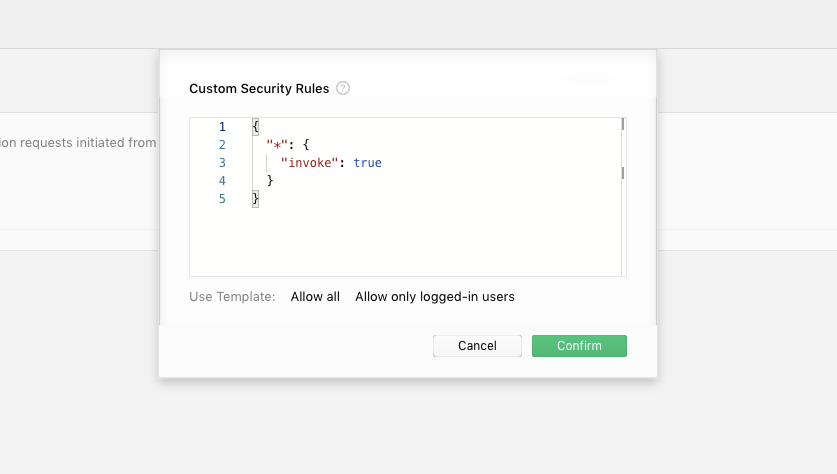Click the inner closing brace on line 4
This screenshot has height=474, width=837.
tap(270, 181)
